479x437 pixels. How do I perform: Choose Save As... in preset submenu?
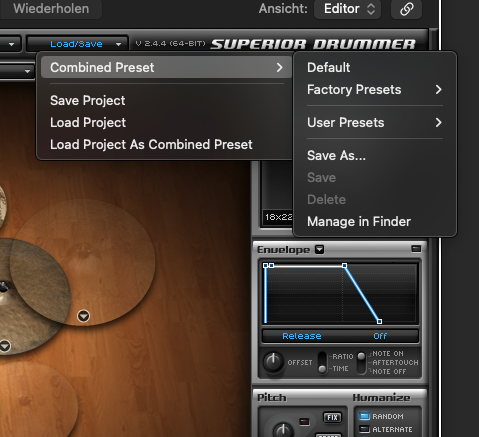[x=336, y=155]
